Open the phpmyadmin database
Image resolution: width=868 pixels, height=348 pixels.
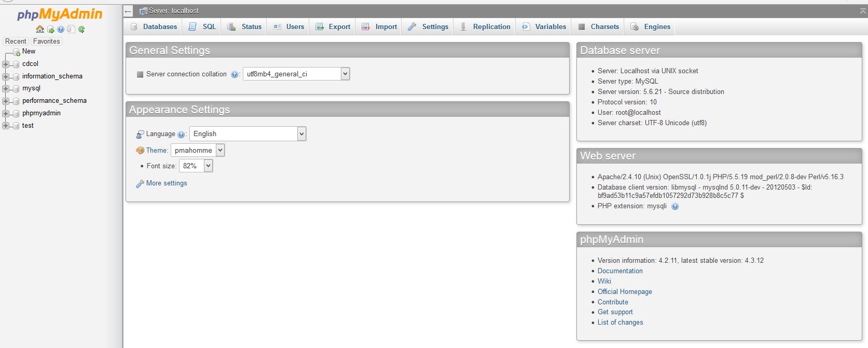pos(42,113)
